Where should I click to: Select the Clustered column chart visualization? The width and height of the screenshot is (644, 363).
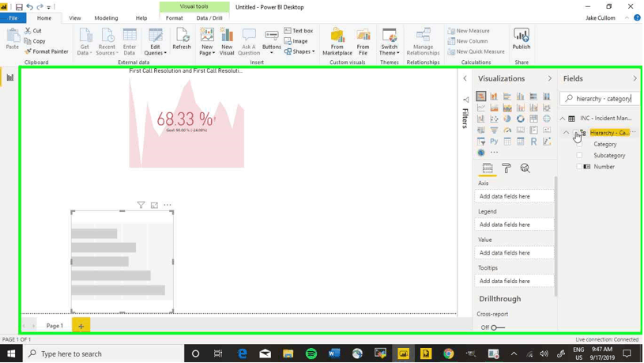[x=521, y=96]
